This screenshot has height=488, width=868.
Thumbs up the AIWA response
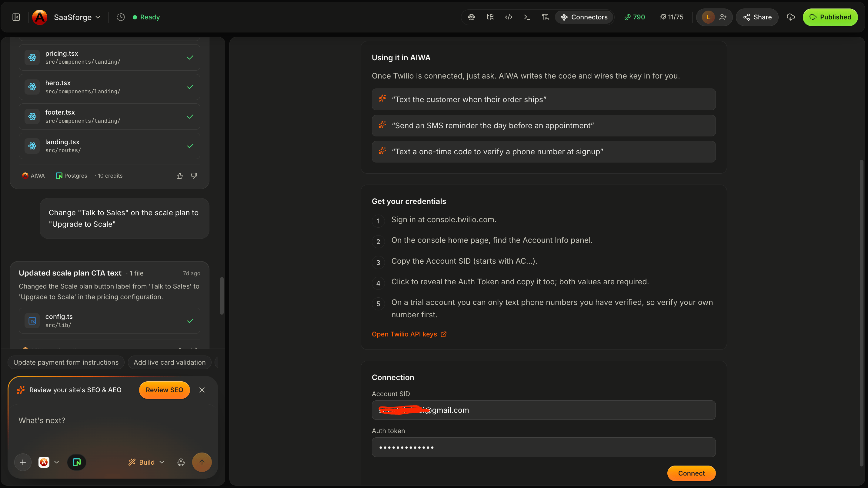180,175
